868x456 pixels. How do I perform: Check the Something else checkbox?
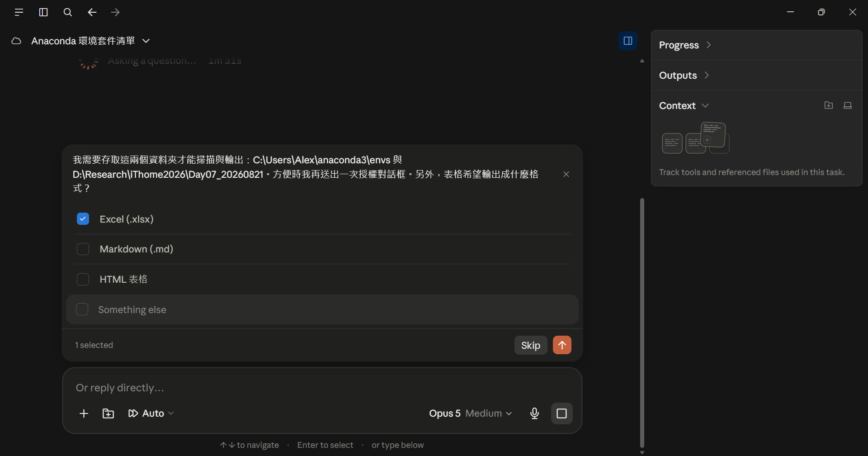click(82, 309)
